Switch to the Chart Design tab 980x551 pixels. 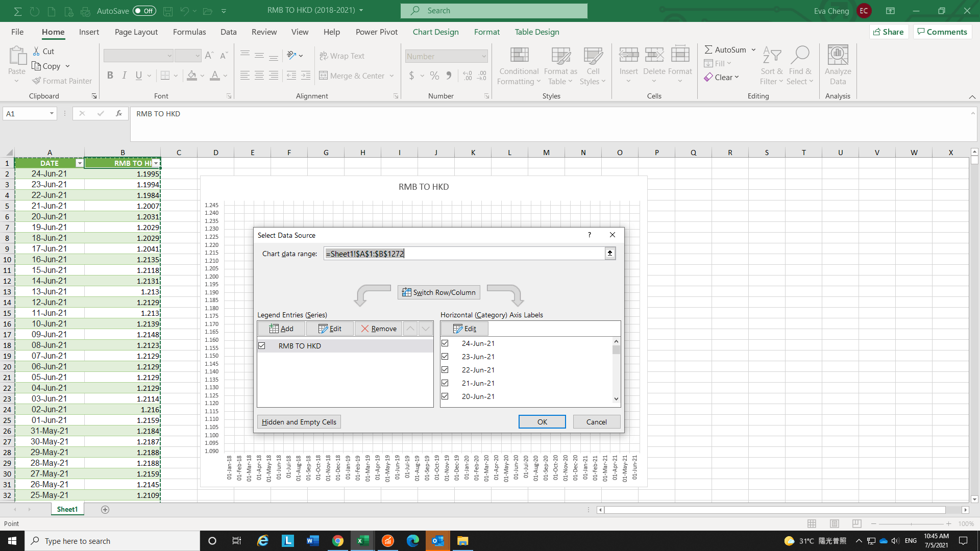pos(435,32)
